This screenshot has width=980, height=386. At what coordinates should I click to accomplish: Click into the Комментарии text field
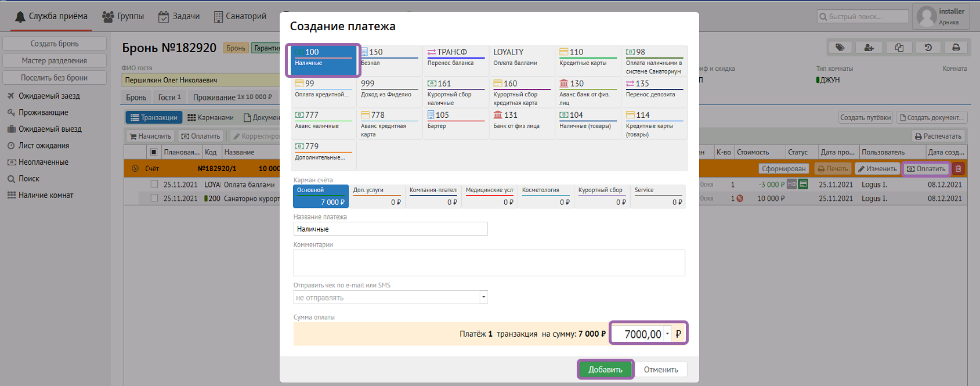[489, 263]
